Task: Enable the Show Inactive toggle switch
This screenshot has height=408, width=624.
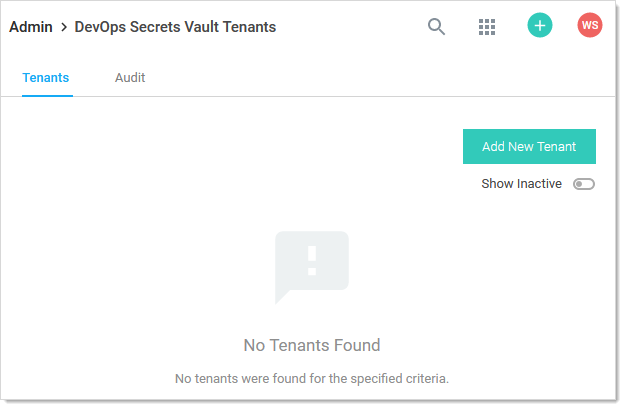Action: pyautogui.click(x=584, y=184)
